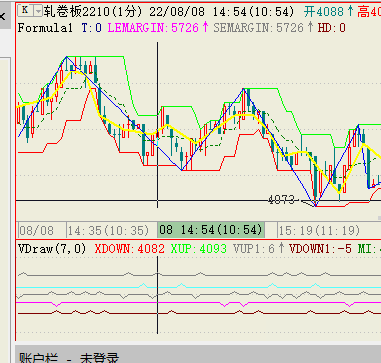381x363 pixels.
Task: Click the HD:0 indicator value
Action: pyautogui.click(x=332, y=28)
